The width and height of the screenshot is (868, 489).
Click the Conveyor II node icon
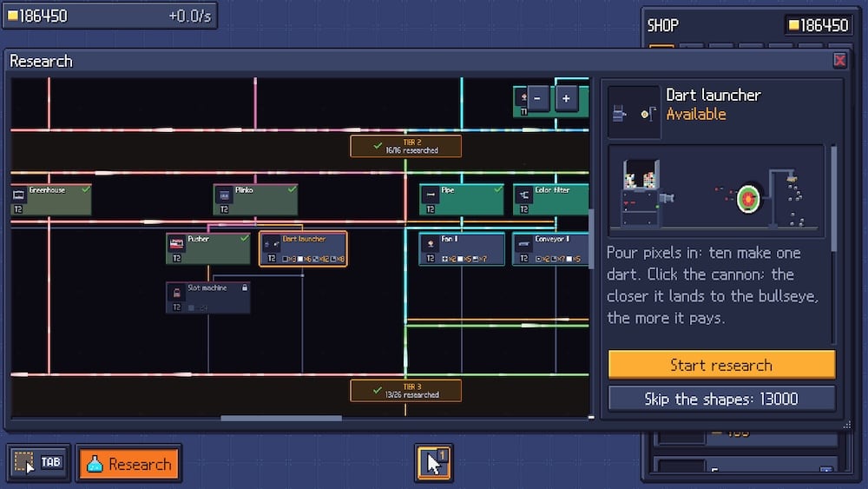pos(523,244)
